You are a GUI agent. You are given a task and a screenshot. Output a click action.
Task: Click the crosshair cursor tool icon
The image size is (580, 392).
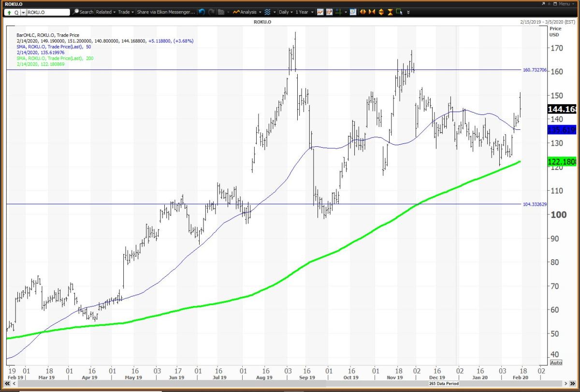coord(340,12)
